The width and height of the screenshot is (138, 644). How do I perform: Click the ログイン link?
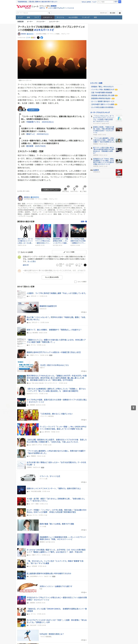point(42,8)
